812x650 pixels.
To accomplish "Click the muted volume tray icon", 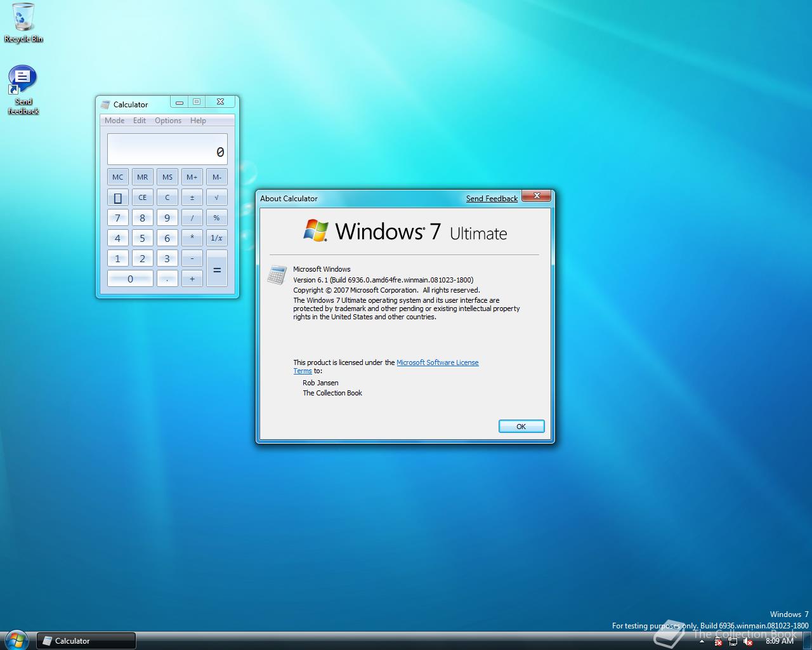I will click(x=748, y=641).
